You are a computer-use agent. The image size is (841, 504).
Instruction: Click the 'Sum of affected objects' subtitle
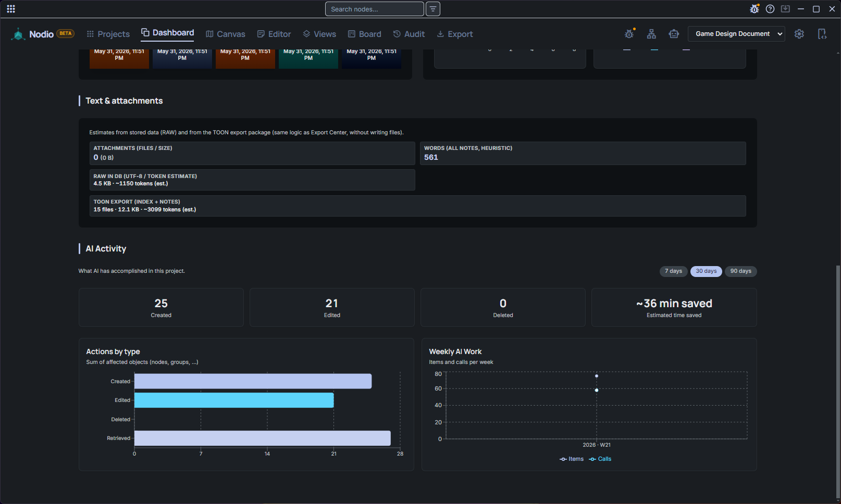(142, 362)
